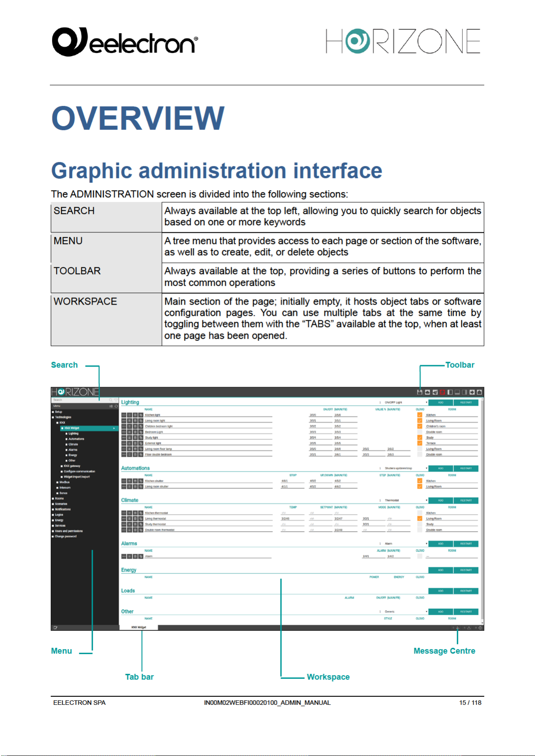Viewport: 535px width, 756px height.
Task: Toggle the left panel layout icon
Action: [450, 392]
